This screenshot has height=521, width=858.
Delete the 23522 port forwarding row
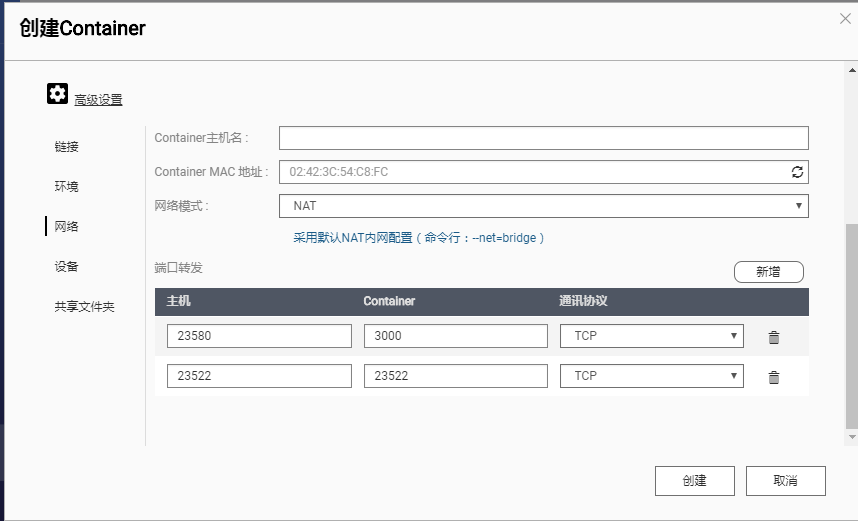(x=774, y=377)
